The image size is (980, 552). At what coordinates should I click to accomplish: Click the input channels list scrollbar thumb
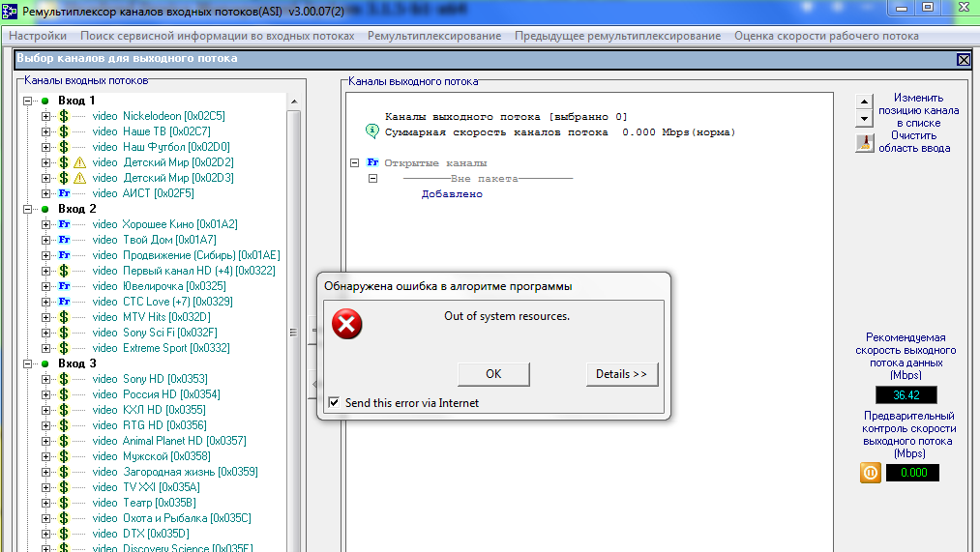294,333
